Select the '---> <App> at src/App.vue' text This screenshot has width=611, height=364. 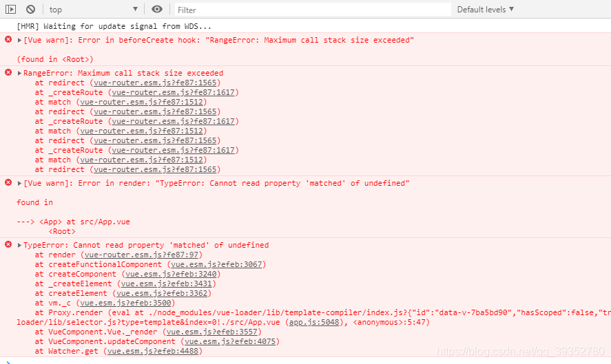tap(73, 222)
